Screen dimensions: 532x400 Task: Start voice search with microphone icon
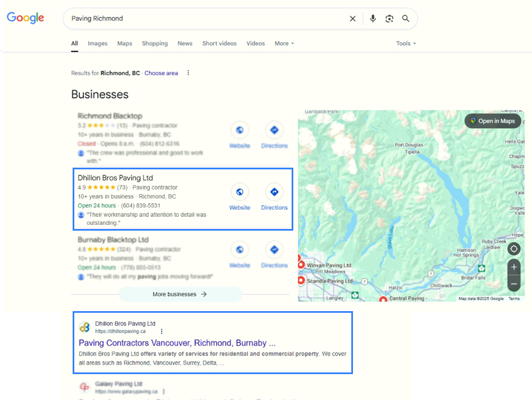point(373,19)
